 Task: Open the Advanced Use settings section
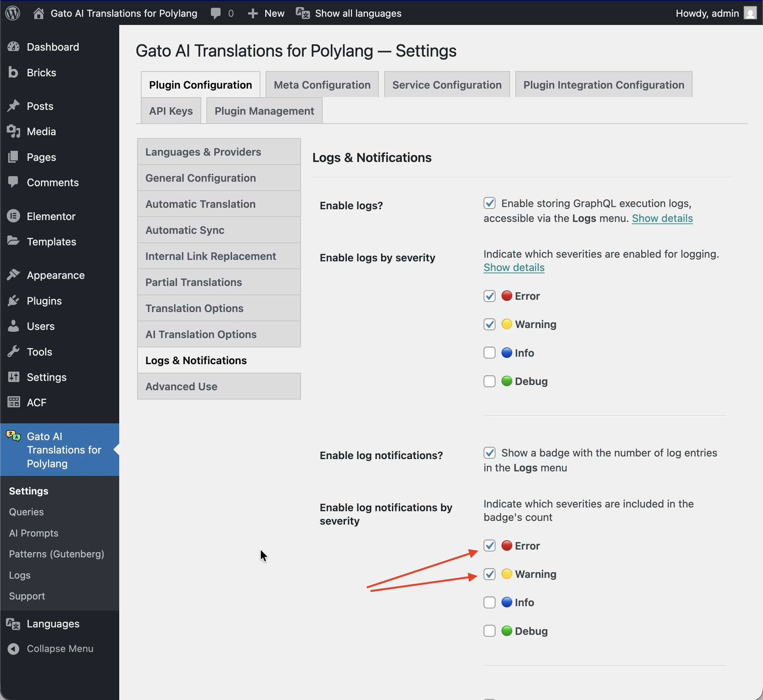181,386
